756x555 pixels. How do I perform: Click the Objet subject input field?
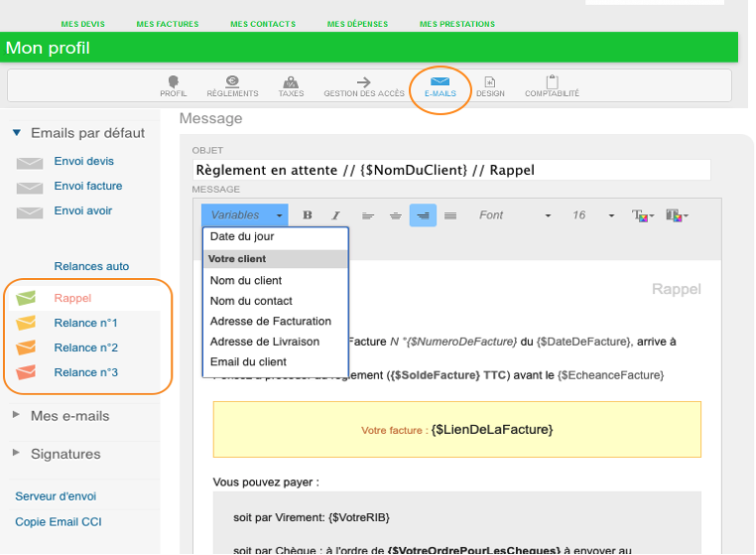click(451, 170)
